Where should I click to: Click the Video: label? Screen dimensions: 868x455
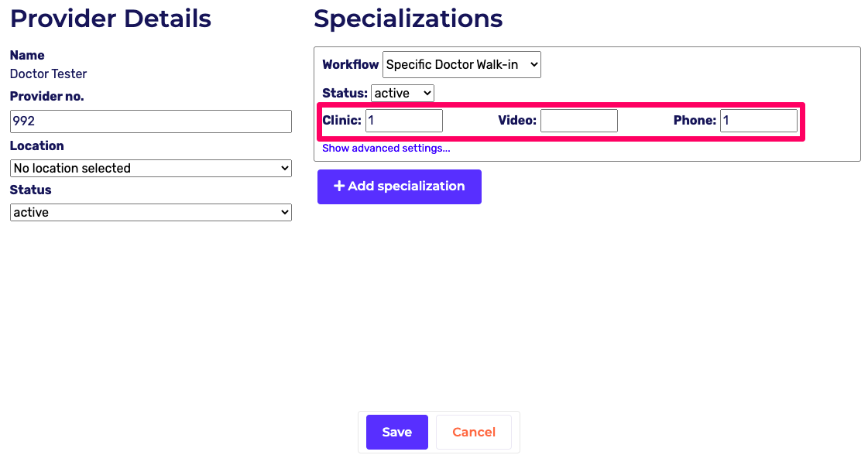click(516, 121)
